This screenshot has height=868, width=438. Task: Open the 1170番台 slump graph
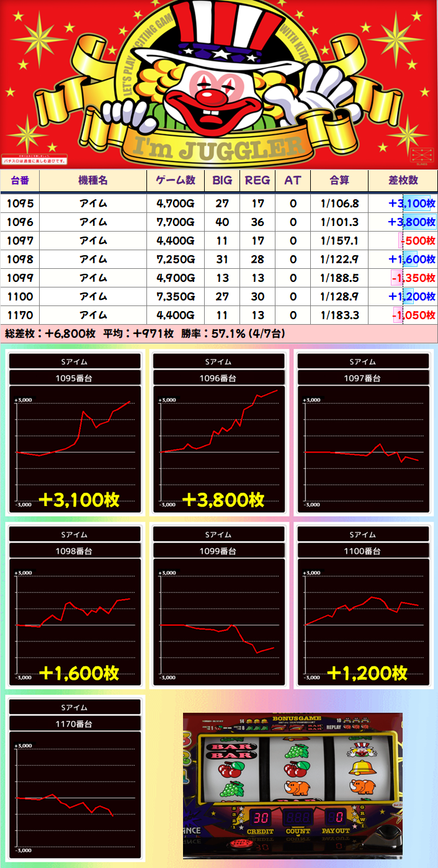pos(76,778)
